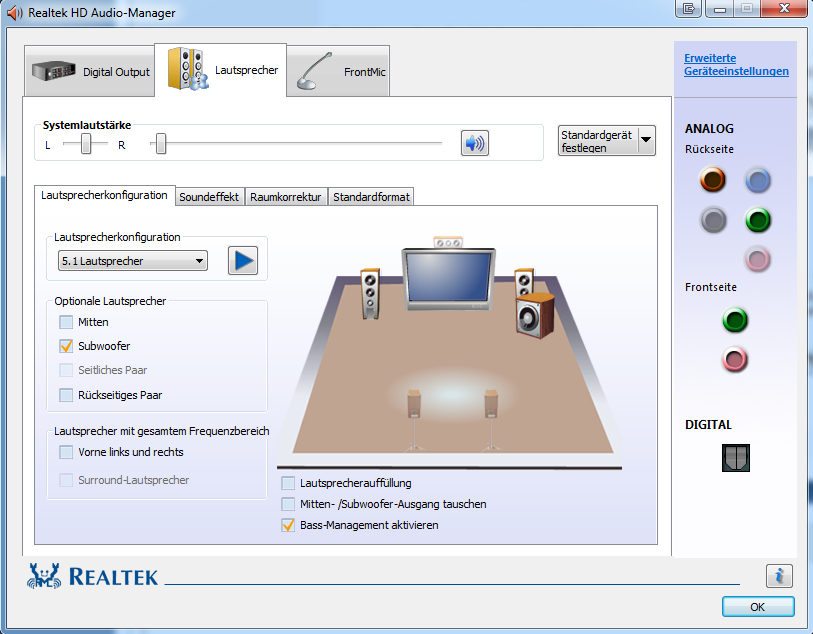Click the digital optical output connector icon
Viewport: 813px width, 634px height.
coord(736,458)
